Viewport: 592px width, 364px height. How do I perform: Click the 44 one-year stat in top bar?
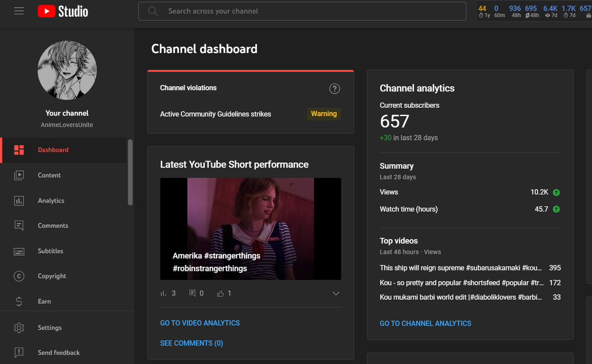click(484, 11)
